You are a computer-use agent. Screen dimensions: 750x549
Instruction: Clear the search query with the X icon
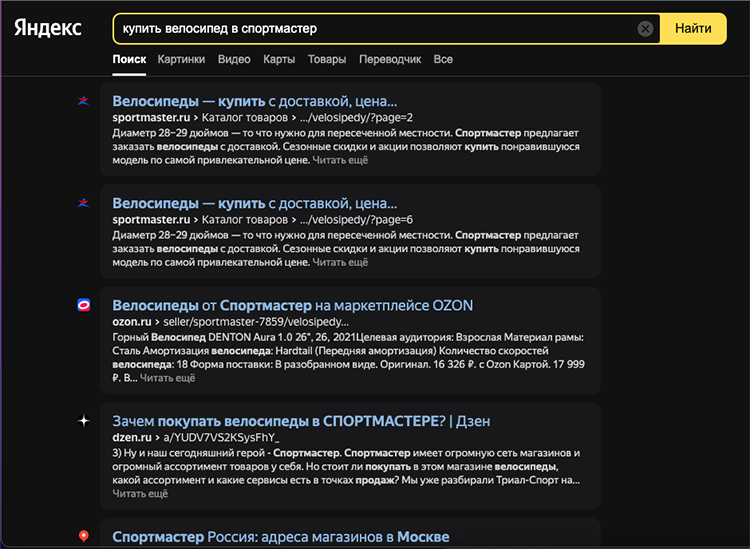646,29
